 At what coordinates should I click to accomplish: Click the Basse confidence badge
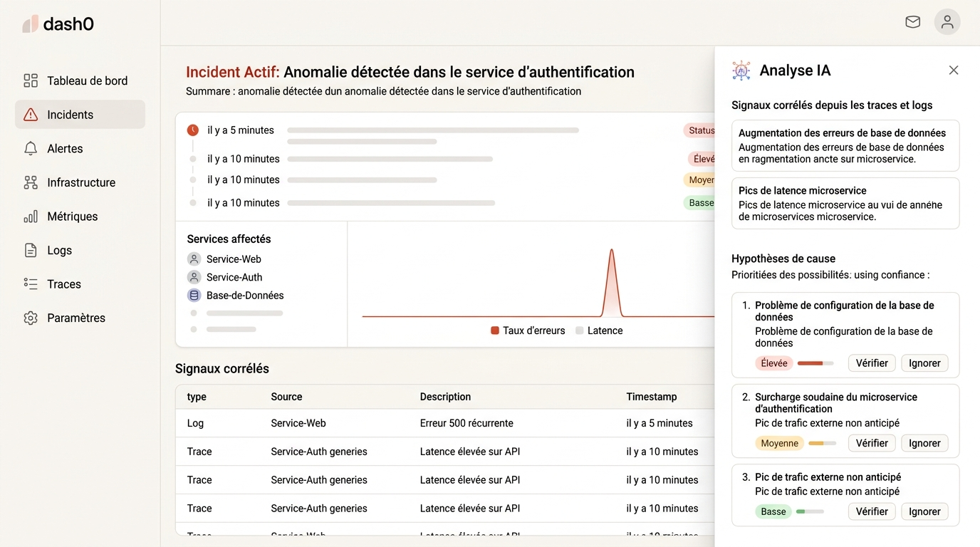[773, 511]
